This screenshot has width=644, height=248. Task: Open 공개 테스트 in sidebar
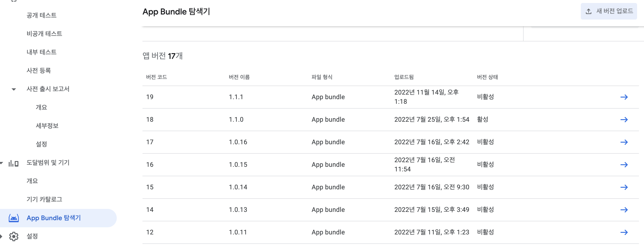(42, 15)
